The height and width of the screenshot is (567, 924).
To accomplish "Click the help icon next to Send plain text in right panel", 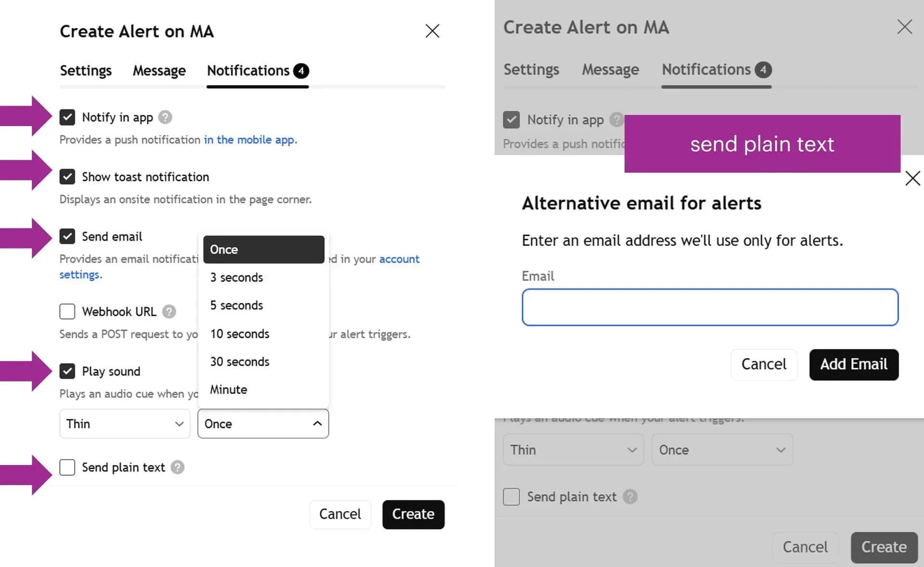I will pyautogui.click(x=630, y=497).
